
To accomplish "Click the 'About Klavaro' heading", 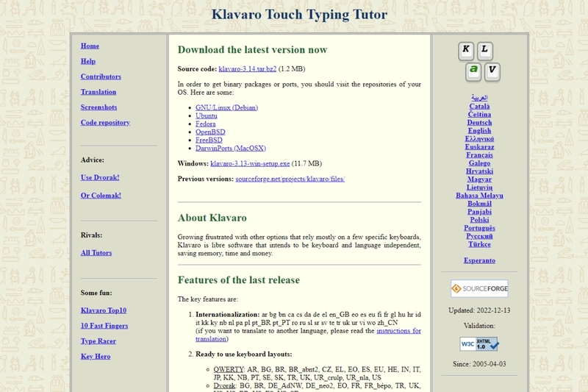I will [x=212, y=218].
